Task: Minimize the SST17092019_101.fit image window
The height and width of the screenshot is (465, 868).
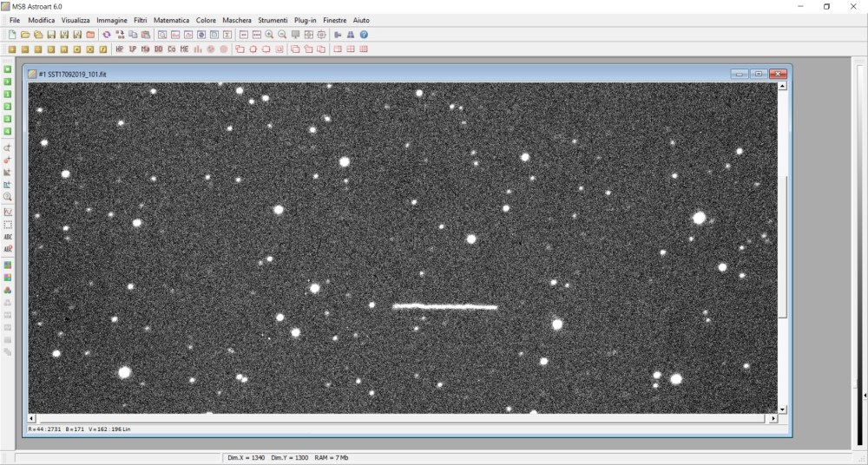Action: [x=739, y=74]
